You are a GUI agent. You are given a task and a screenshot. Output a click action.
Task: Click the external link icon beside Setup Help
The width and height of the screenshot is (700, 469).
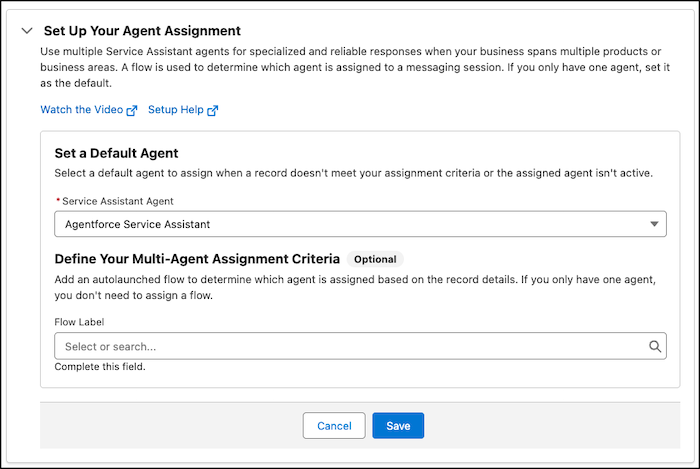pos(213,110)
